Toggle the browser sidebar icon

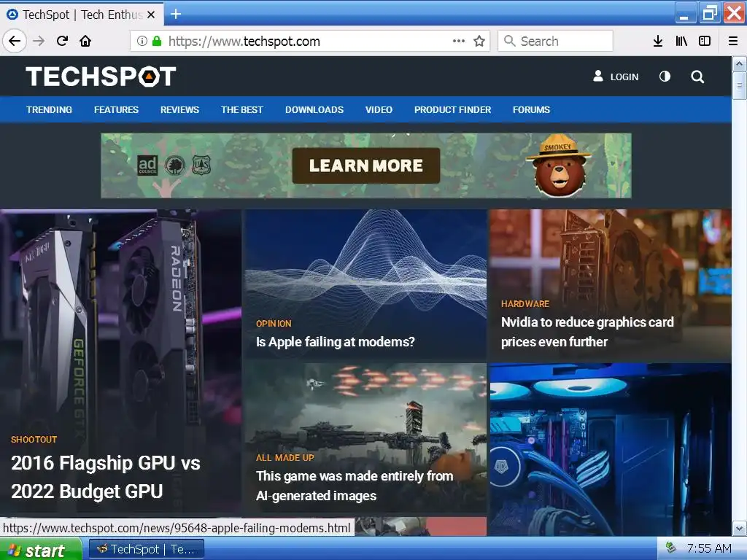[x=705, y=41]
